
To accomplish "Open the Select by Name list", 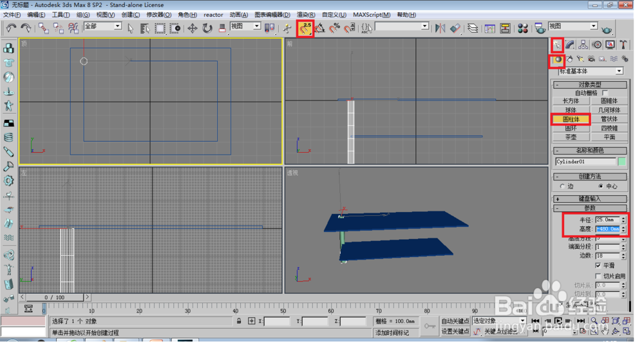I will click(x=144, y=28).
